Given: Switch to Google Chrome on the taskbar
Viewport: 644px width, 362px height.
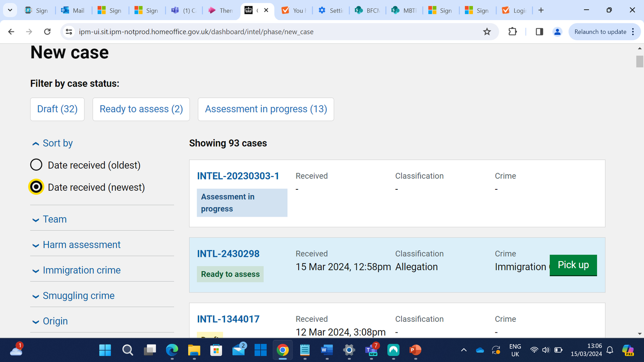Looking at the screenshot, I should point(283,350).
